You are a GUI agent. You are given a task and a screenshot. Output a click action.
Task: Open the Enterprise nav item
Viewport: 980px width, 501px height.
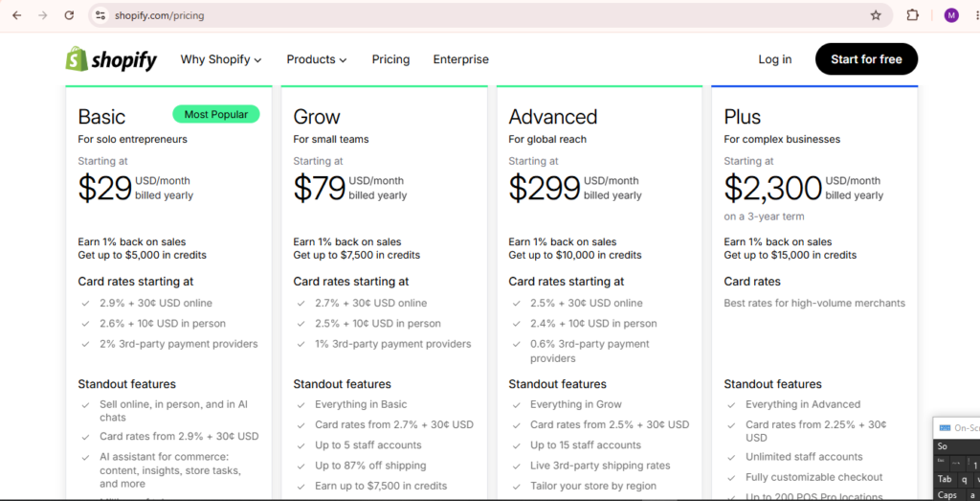460,59
